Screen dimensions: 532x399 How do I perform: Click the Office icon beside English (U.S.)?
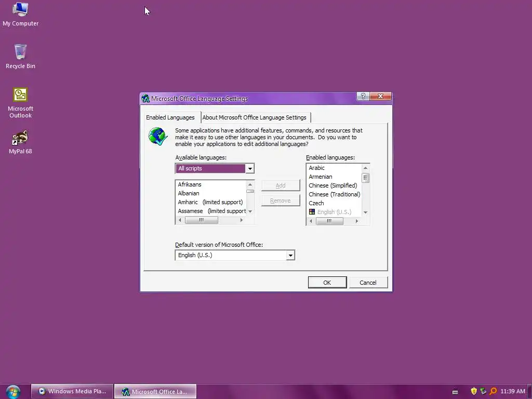coord(312,212)
